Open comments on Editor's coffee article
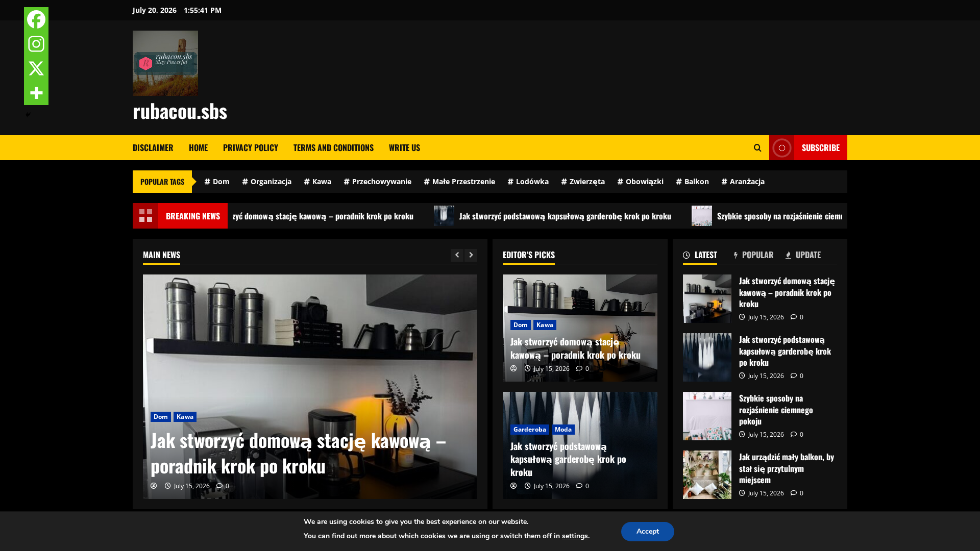The height and width of the screenshot is (551, 980). pos(582,369)
